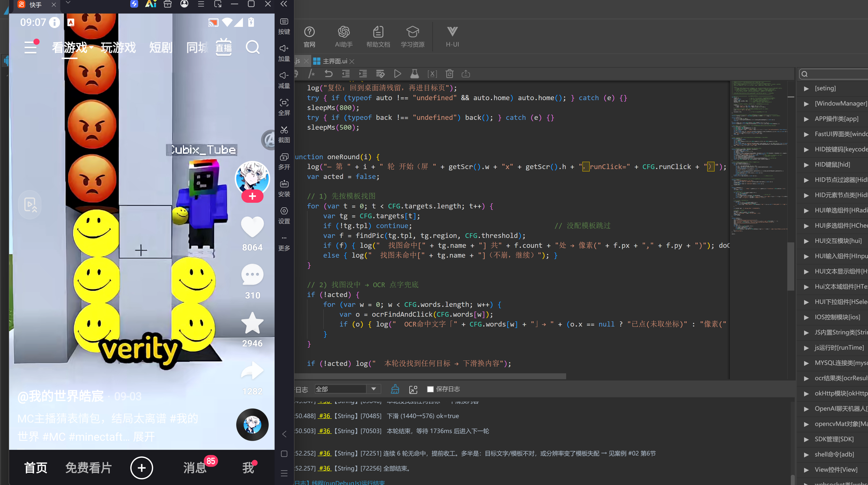Open the 按键 keyboard mapping tool

pos(284,26)
